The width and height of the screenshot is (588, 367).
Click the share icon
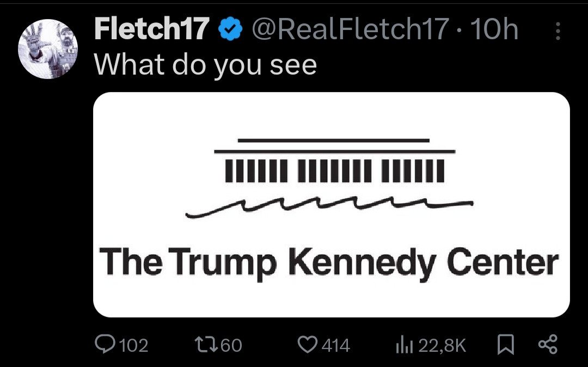click(547, 344)
